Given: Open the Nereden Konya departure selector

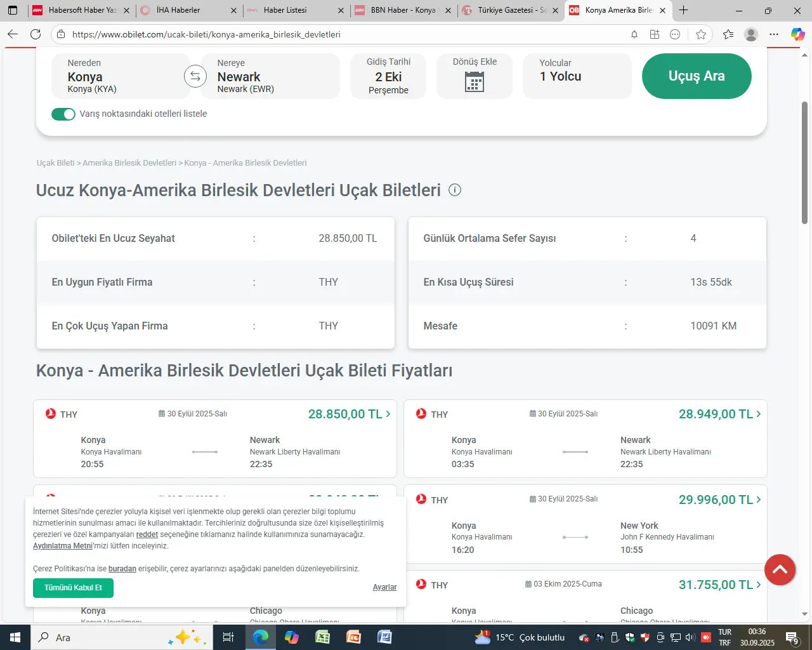Looking at the screenshot, I should point(121,76).
